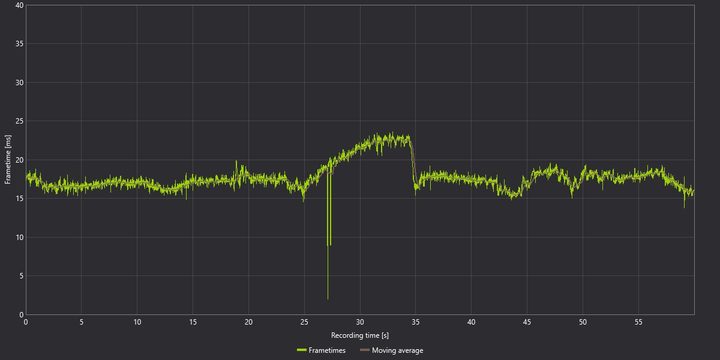Click the x-axis tick label 30
Viewport: 720px width, 360px height.
pyautogui.click(x=360, y=322)
